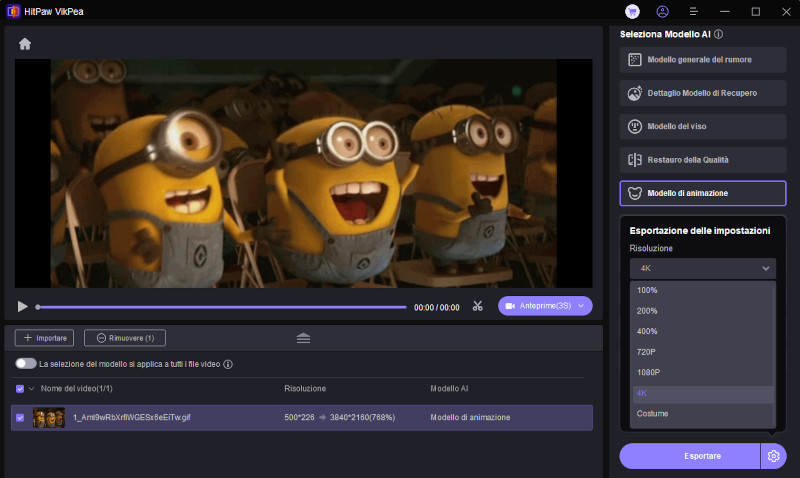Click the video preview image
Image resolution: width=800 pixels, height=478 pixels.
(x=304, y=173)
